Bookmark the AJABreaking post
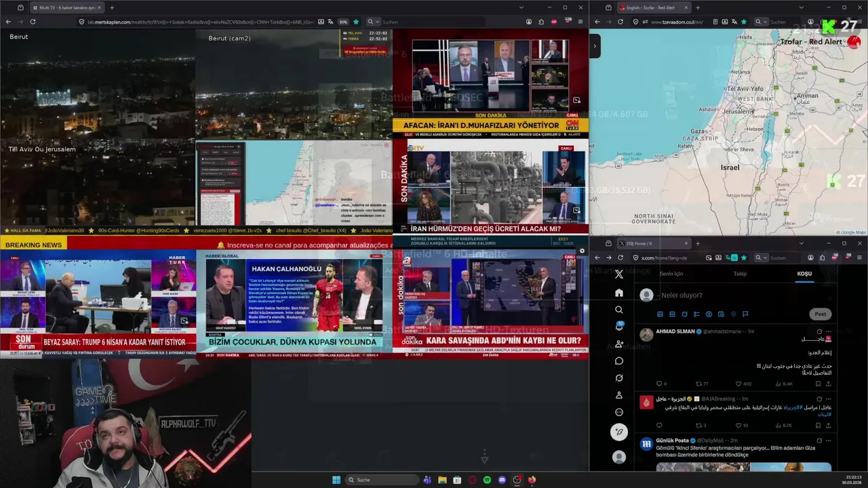This screenshot has width=868, height=488. pos(818,426)
